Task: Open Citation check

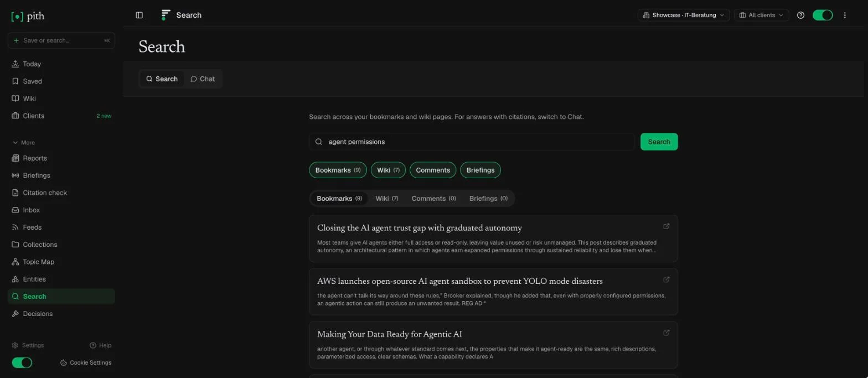Action: pos(61,193)
